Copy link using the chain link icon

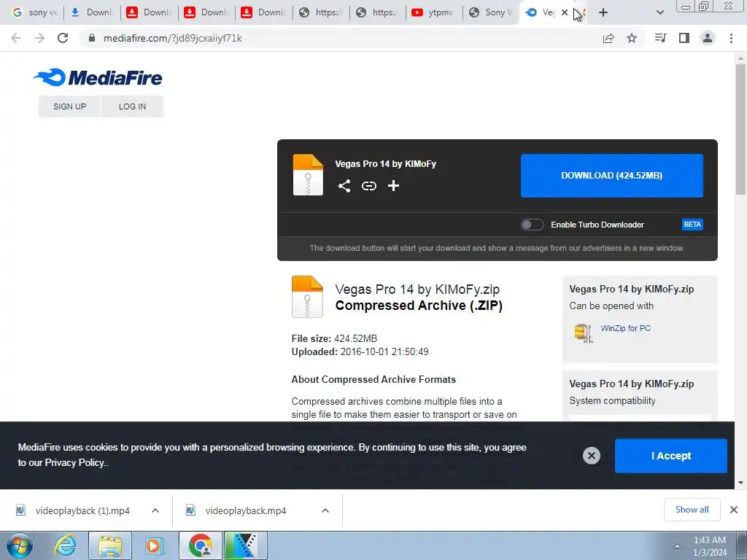[368, 186]
